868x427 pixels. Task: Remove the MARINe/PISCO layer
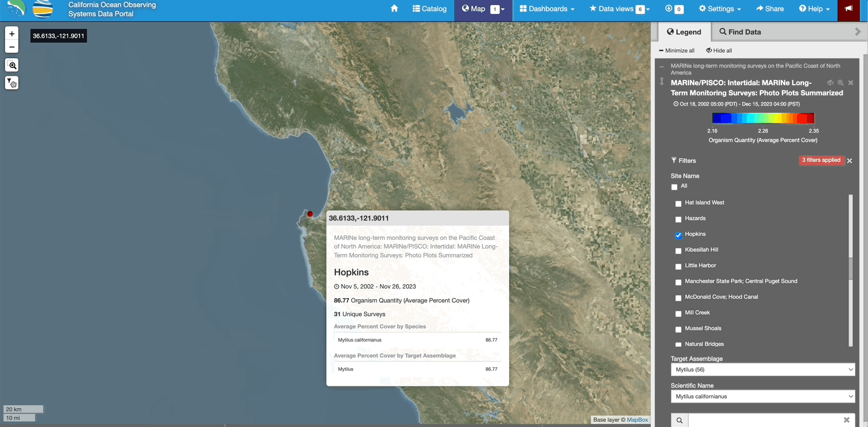click(x=851, y=83)
